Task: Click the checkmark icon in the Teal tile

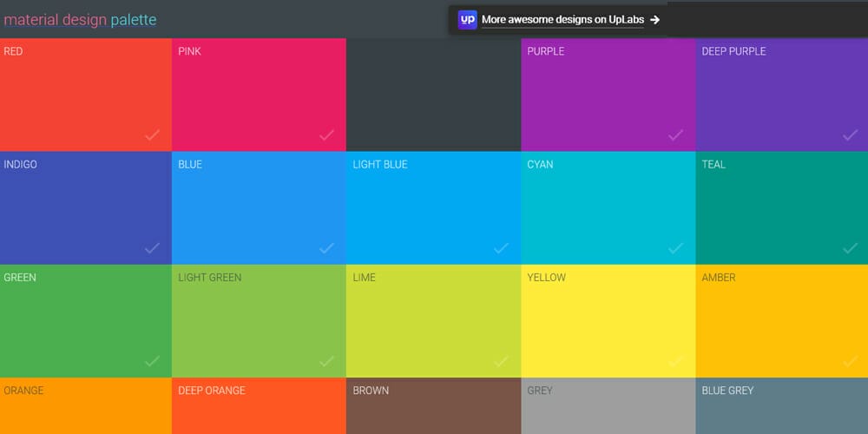Action: coord(851,248)
